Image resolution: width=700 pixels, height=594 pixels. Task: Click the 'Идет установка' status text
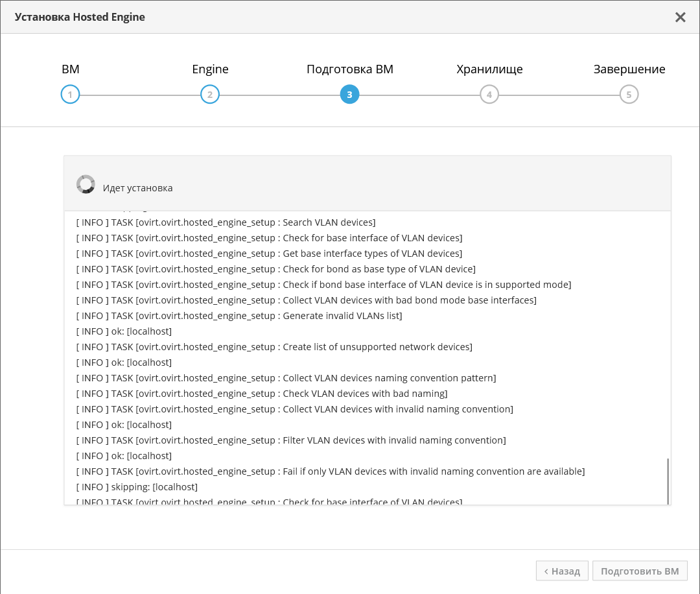click(x=137, y=188)
